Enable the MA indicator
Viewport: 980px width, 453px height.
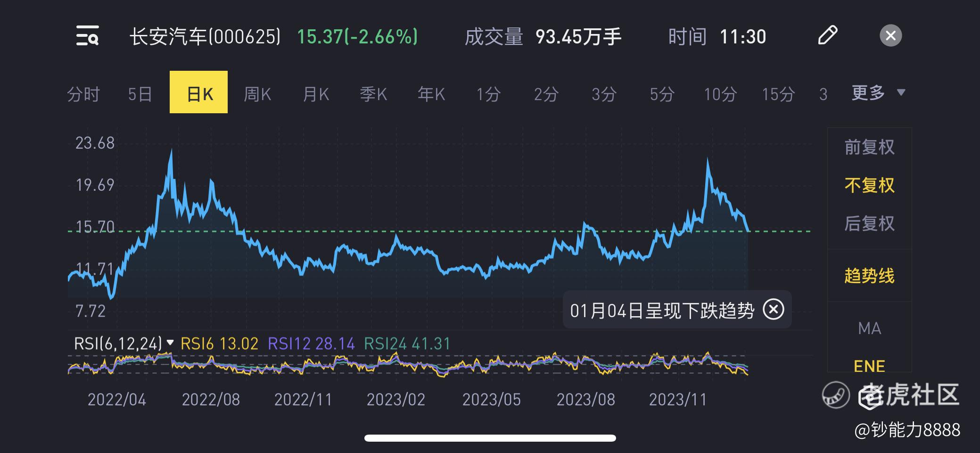(x=869, y=328)
